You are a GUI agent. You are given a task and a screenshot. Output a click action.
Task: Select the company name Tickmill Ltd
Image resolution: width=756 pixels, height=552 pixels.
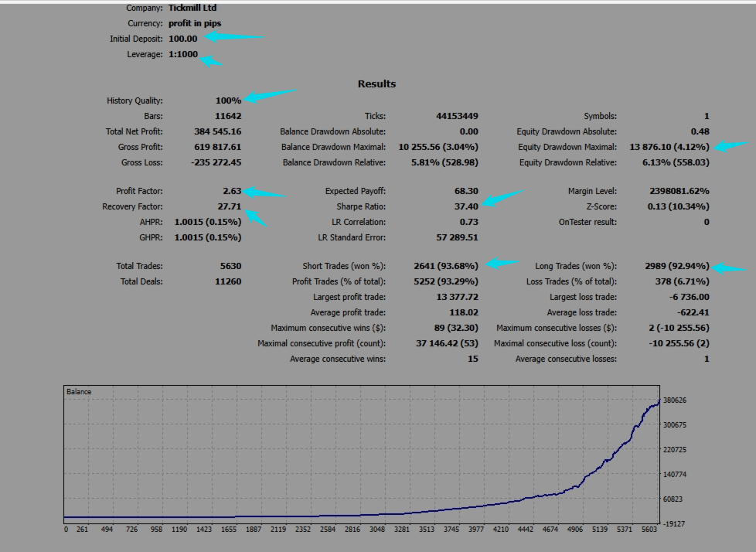click(x=192, y=8)
